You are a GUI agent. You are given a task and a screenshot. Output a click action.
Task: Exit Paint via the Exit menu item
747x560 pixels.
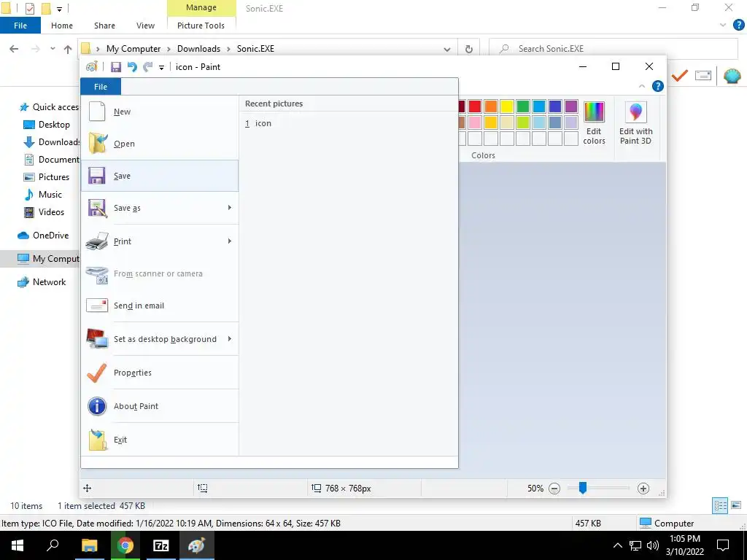point(160,440)
